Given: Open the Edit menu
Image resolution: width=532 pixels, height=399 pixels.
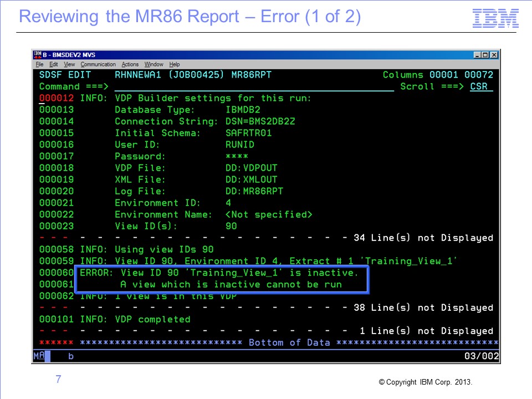Looking at the screenshot, I should coord(53,64).
